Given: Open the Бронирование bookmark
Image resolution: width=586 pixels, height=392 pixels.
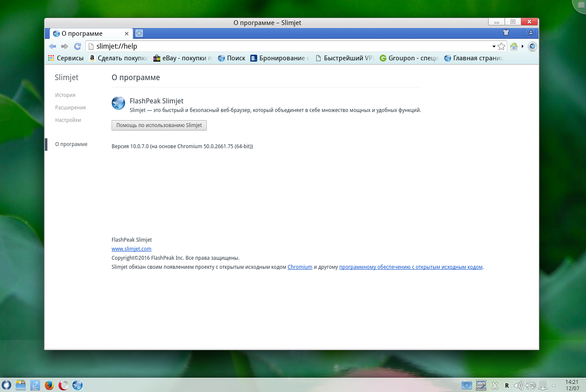Looking at the screenshot, I should (x=280, y=58).
